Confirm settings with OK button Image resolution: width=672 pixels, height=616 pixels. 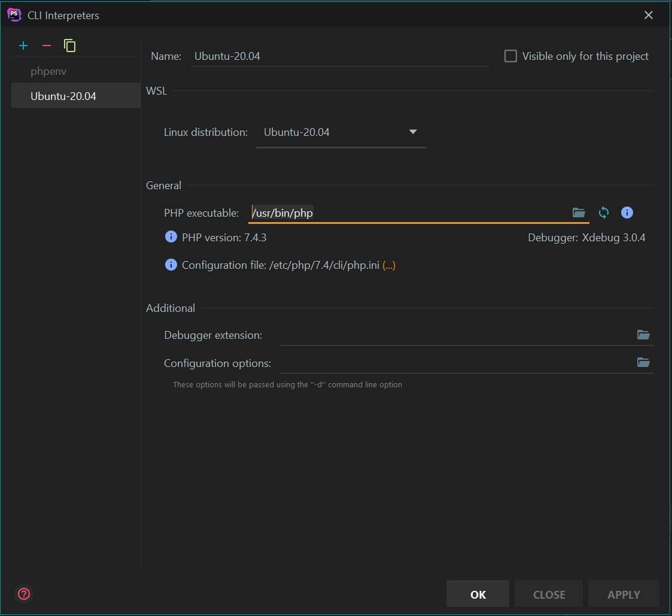pos(478,594)
